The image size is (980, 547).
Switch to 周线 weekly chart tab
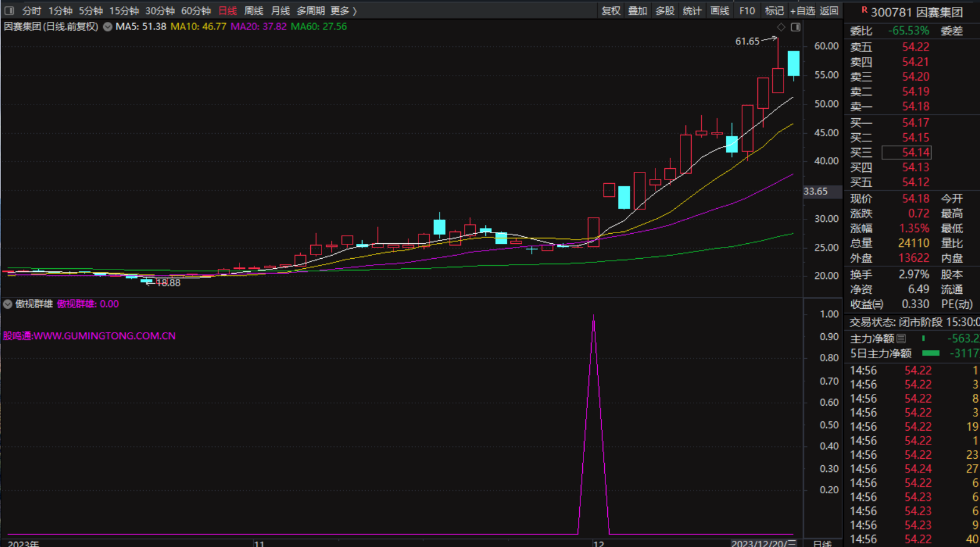tap(253, 11)
